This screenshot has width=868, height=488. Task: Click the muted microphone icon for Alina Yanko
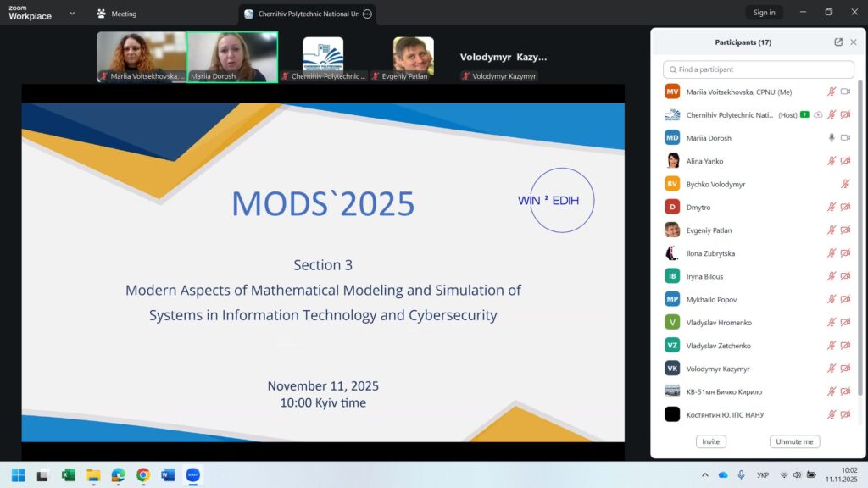[x=832, y=161]
